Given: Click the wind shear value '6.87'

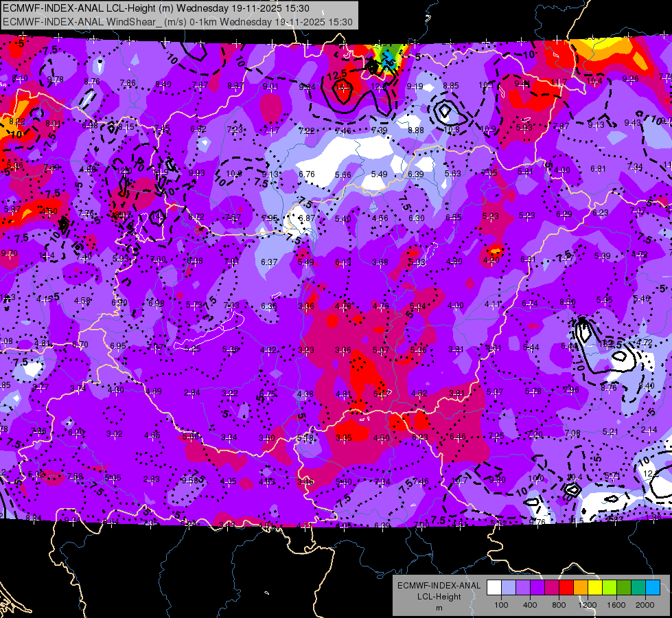Looking at the screenshot, I should tap(307, 218).
